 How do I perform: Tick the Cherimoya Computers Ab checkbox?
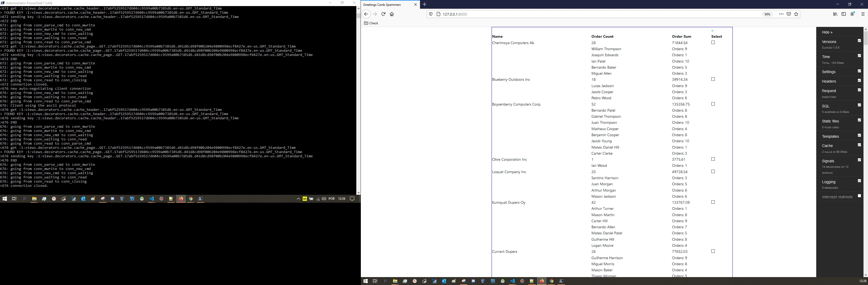(713, 43)
